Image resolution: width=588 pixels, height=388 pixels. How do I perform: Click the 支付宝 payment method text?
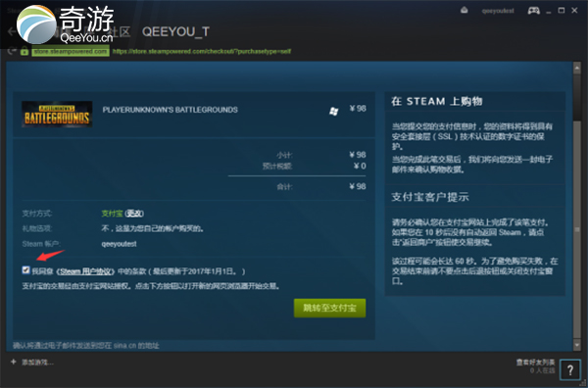[x=112, y=214]
